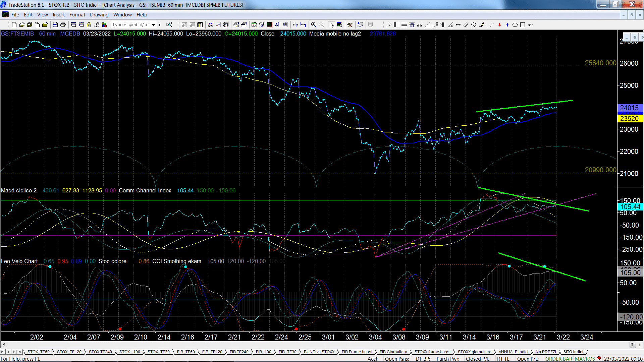Switch to the ANNUALE Indici tab

click(513, 352)
